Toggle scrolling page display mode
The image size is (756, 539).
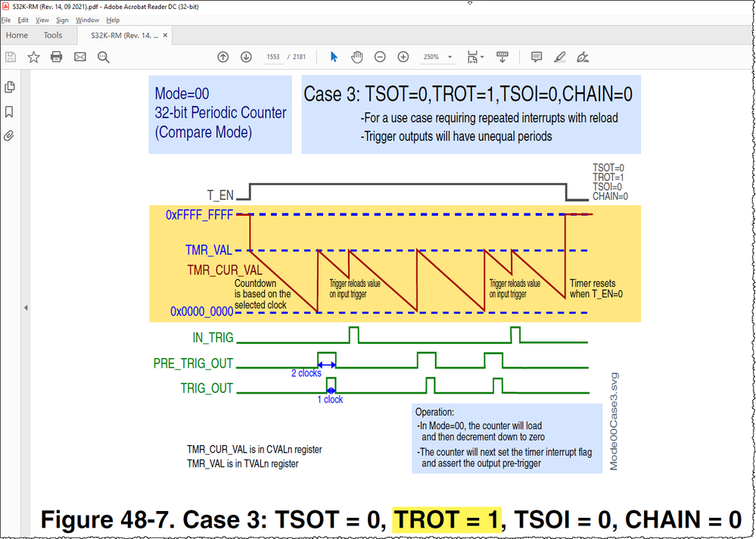click(x=502, y=57)
